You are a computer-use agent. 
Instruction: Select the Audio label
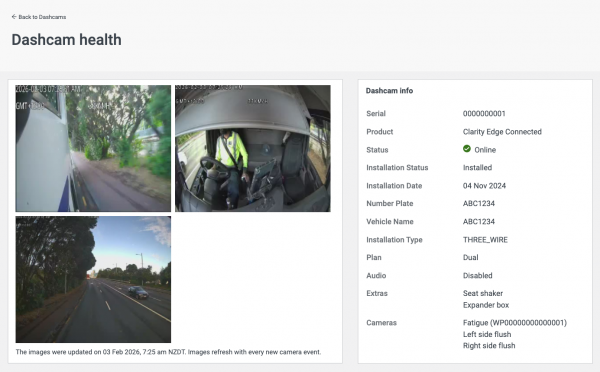tap(376, 276)
